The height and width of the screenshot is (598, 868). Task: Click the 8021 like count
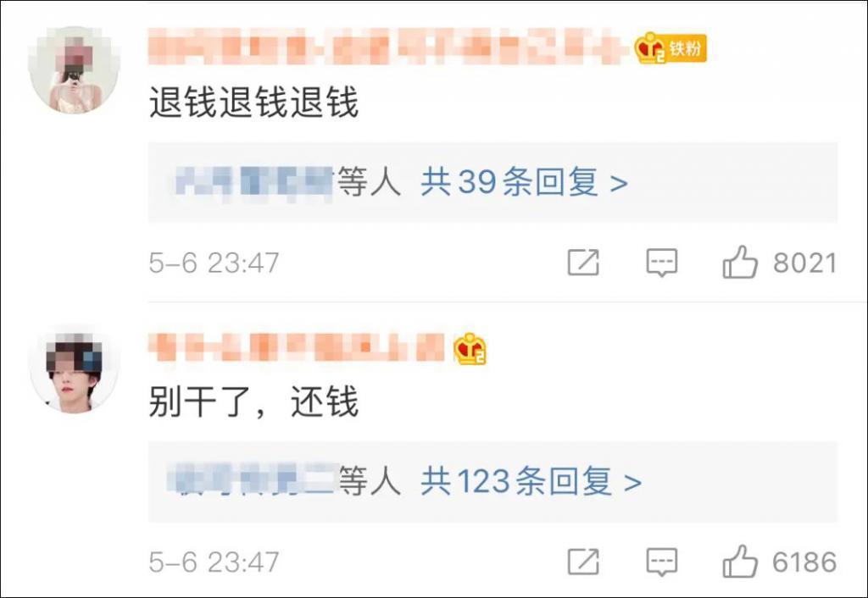coord(805,263)
